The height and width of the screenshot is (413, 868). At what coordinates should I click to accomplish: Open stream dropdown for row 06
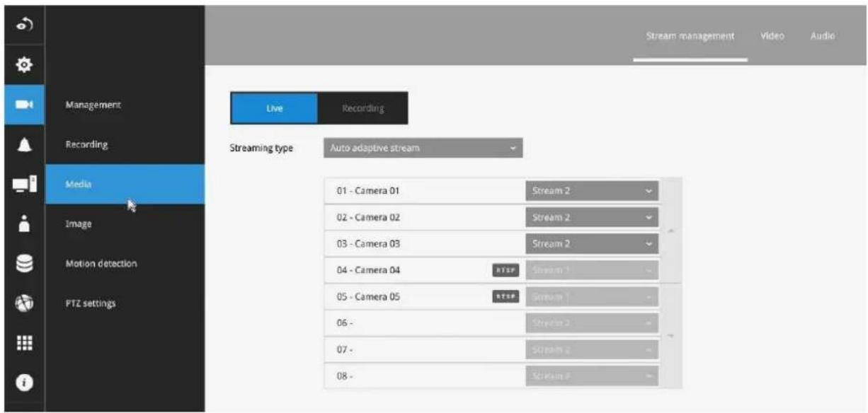tap(592, 322)
